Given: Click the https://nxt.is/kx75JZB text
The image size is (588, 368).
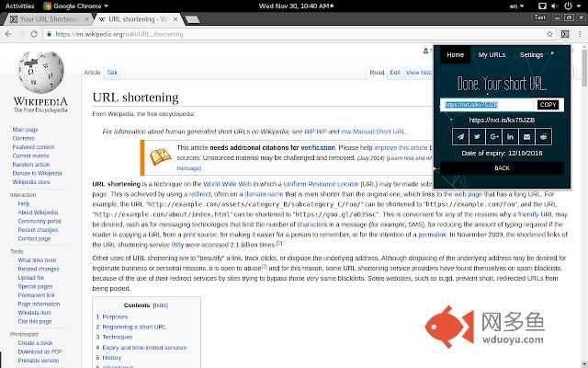Looking at the screenshot, I should pos(502,121).
